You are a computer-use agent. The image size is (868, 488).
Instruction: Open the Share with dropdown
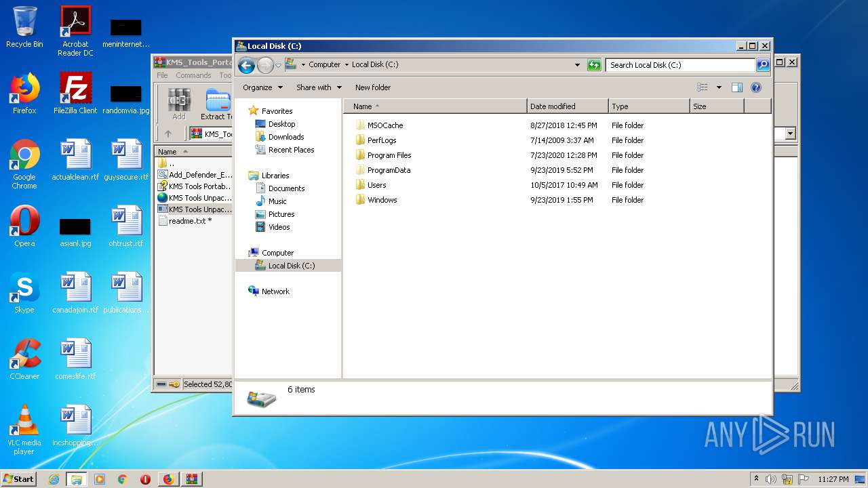318,87
